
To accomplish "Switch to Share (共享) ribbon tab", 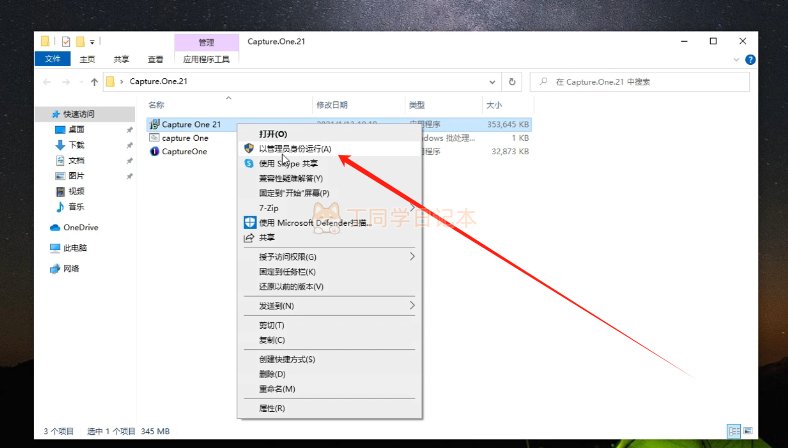I will 121,59.
